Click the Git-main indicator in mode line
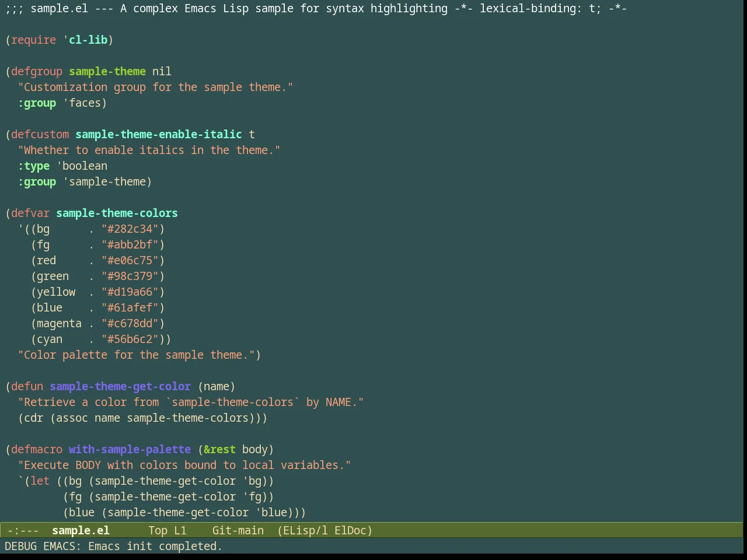Image resolution: width=747 pixels, height=560 pixels. tap(238, 530)
